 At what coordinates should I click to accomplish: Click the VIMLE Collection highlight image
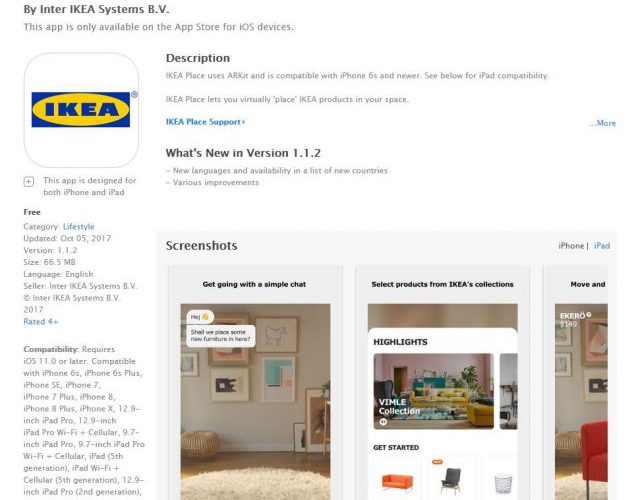coord(433,391)
